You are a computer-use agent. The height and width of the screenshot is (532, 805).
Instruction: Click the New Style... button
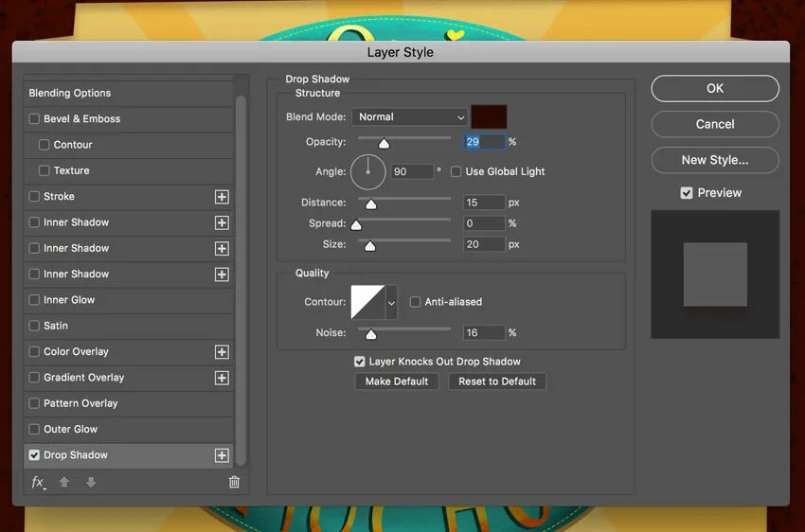point(715,160)
